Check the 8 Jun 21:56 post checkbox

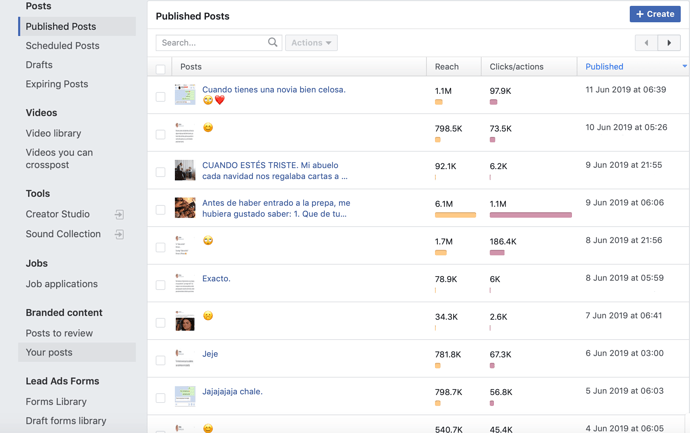161,247
